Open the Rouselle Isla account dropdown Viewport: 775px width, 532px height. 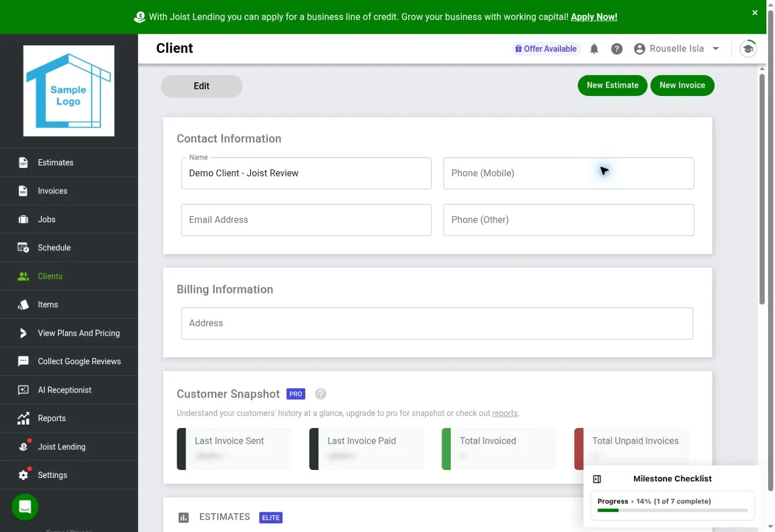coord(677,49)
